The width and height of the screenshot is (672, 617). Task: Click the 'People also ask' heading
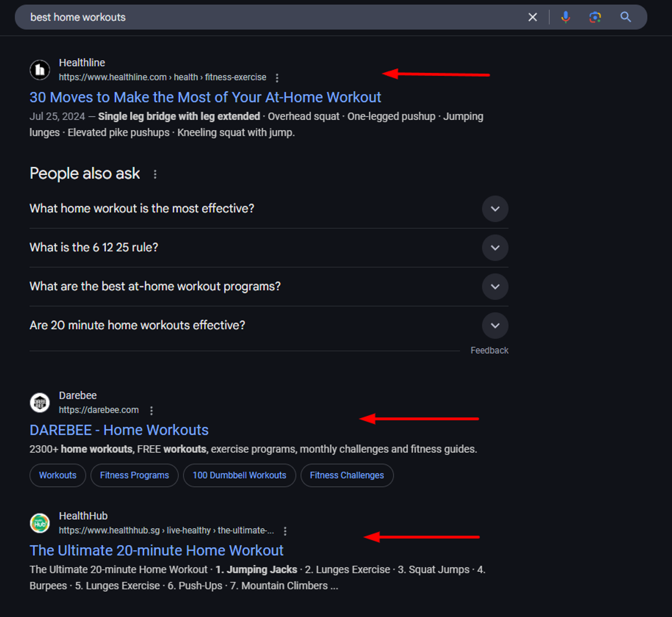pyautogui.click(x=85, y=174)
